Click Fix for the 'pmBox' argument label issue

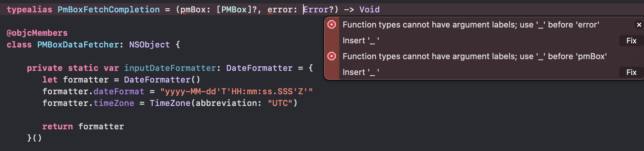(x=631, y=72)
